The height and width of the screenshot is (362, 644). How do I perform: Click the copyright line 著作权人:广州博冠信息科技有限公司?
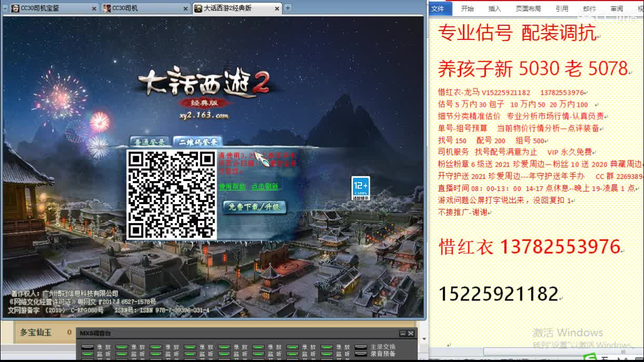[64, 293]
